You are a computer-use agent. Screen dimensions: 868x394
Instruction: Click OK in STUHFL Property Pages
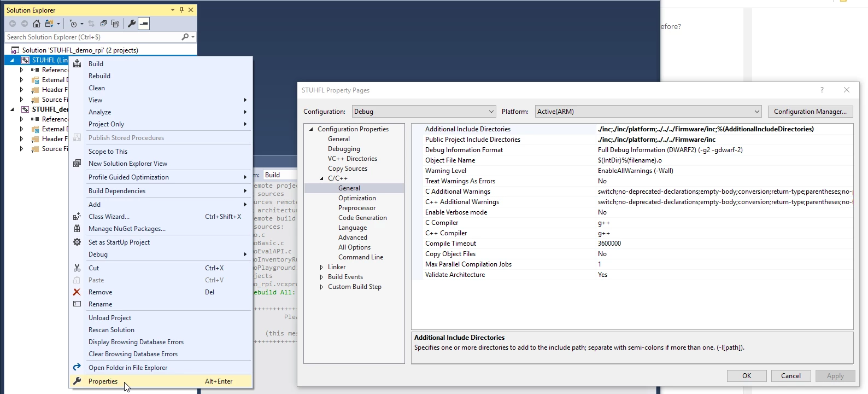click(x=747, y=376)
